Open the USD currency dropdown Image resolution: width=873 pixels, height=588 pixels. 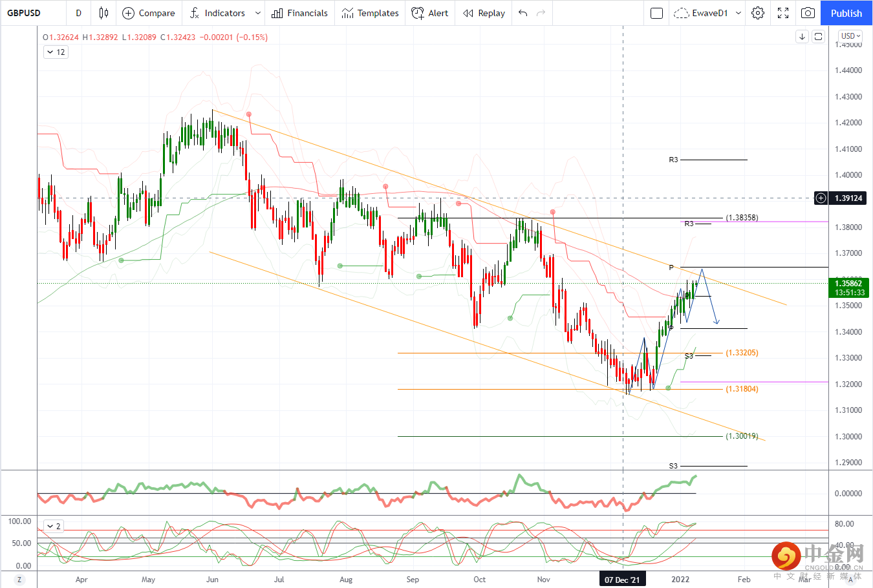(850, 36)
